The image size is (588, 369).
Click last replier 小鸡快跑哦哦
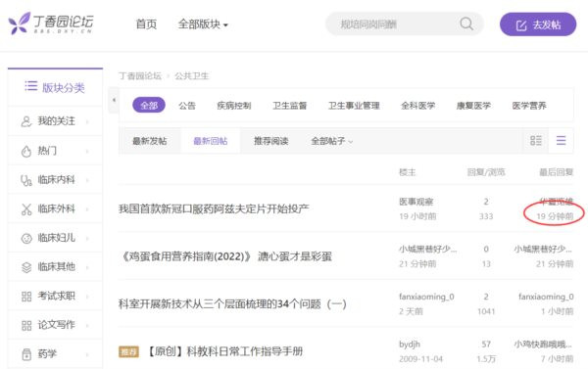(x=543, y=345)
